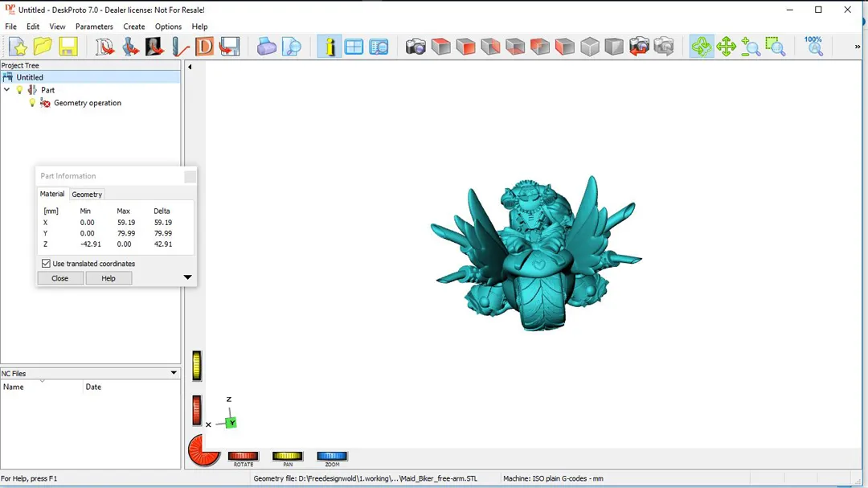868x488 pixels.
Task: Open print preview magnifier icon
Action: click(291, 47)
